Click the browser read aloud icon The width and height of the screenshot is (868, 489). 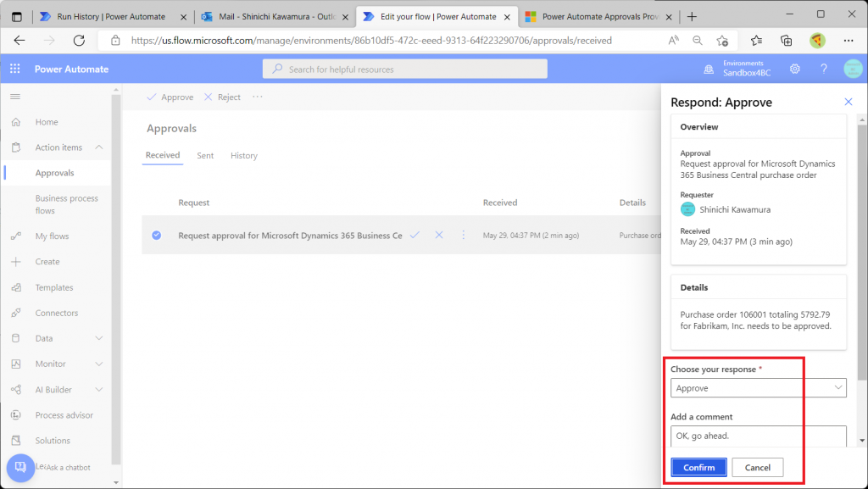click(x=673, y=41)
